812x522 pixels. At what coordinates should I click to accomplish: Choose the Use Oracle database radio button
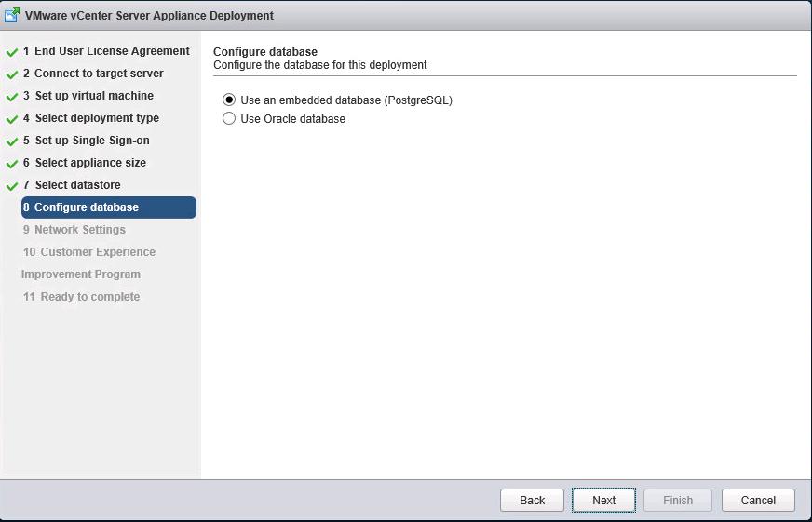229,118
